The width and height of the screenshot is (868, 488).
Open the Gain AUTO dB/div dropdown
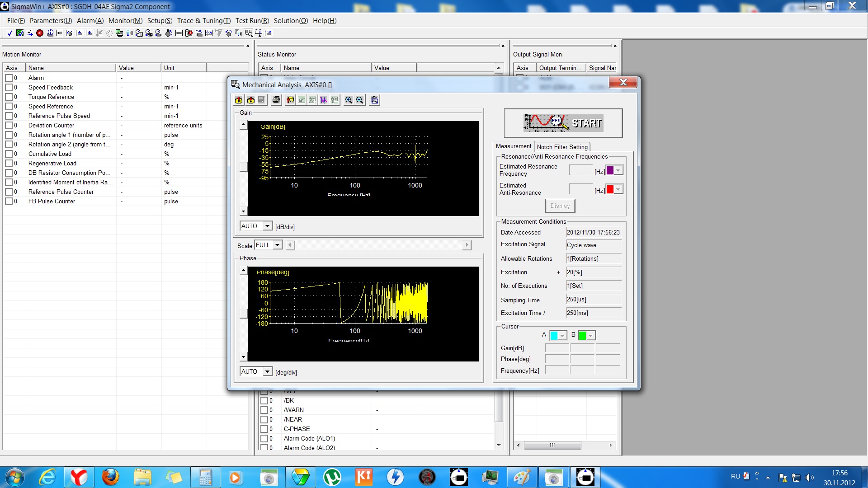click(x=267, y=226)
